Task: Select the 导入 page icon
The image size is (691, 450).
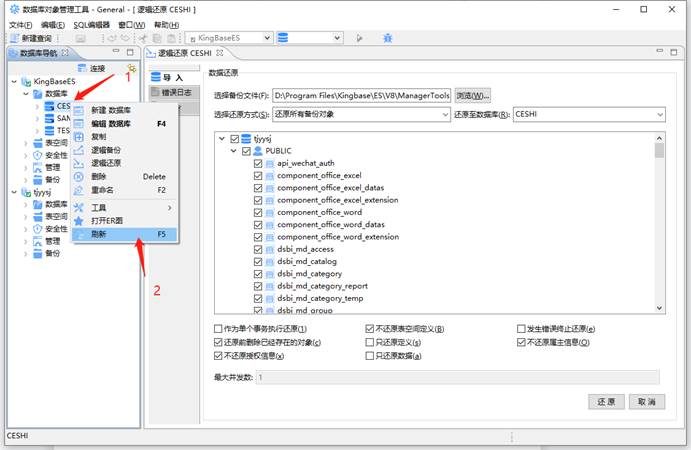Action: pos(156,78)
